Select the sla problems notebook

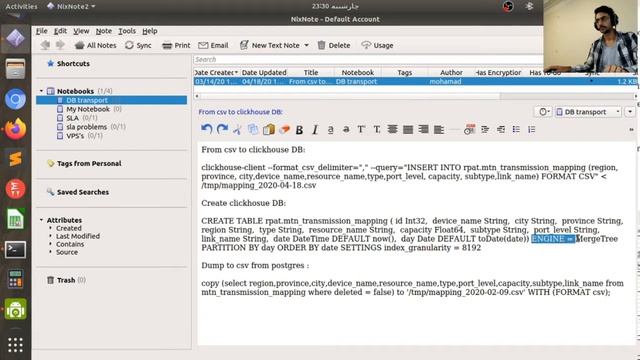(x=87, y=127)
